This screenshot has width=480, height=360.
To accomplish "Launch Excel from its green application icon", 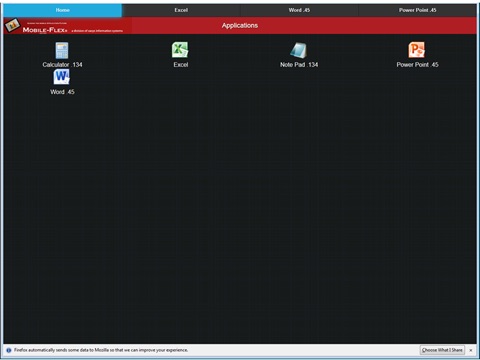I will [x=180, y=50].
